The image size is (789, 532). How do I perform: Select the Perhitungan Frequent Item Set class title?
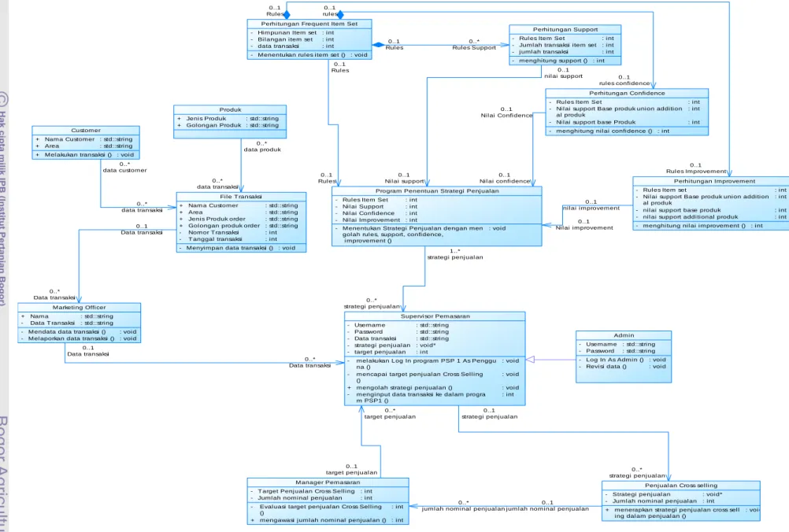pos(309,24)
